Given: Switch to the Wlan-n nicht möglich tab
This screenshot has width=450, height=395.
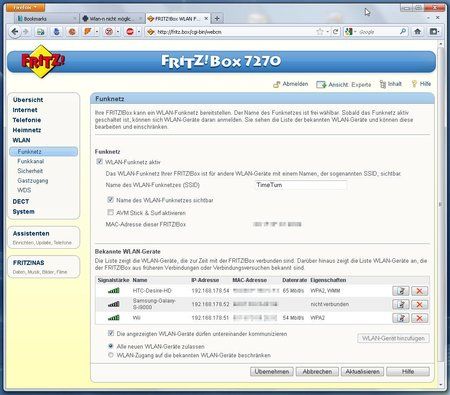Looking at the screenshot, I should click(112, 19).
